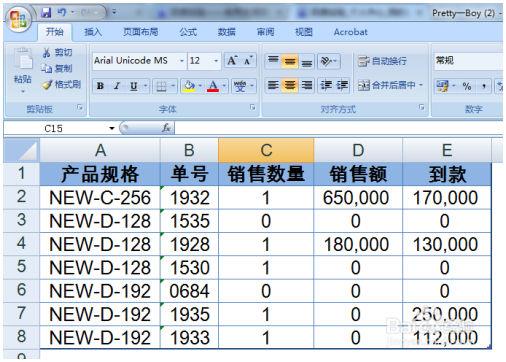Cut the selection with 剪切
This screenshot has height=362, width=506.
pyautogui.click(x=57, y=52)
